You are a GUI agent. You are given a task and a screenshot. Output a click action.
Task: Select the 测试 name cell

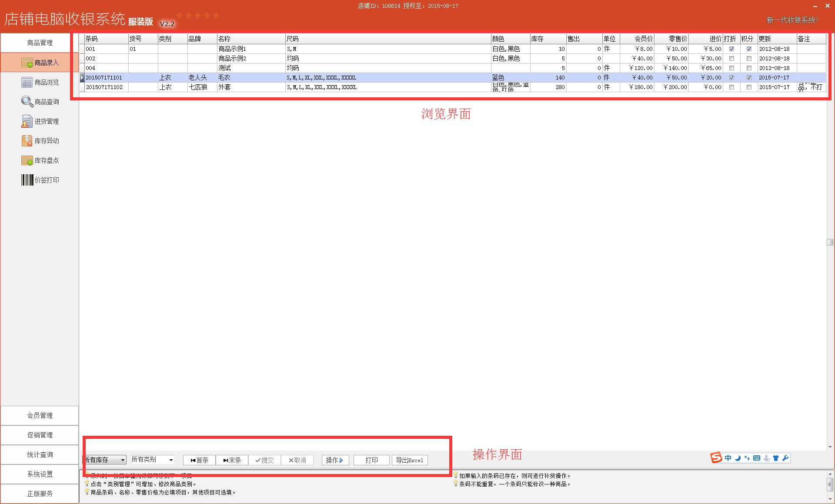point(251,68)
